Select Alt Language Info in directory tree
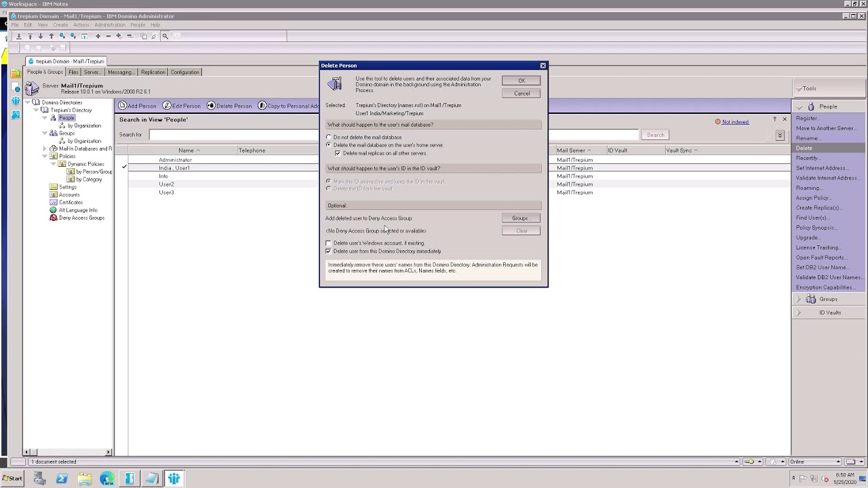Screen dimensions: 868x488 point(78,210)
